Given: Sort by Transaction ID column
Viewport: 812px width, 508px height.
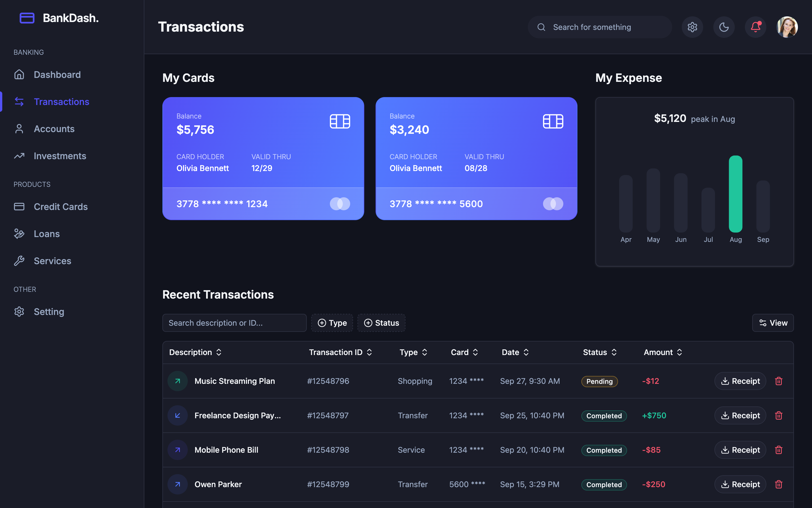Looking at the screenshot, I should click(x=340, y=352).
